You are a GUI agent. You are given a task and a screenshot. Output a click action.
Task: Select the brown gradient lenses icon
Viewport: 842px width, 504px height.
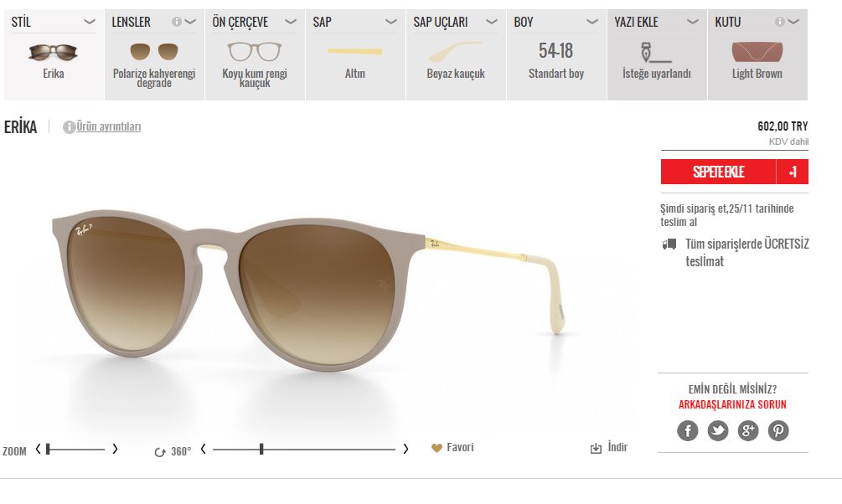153,52
